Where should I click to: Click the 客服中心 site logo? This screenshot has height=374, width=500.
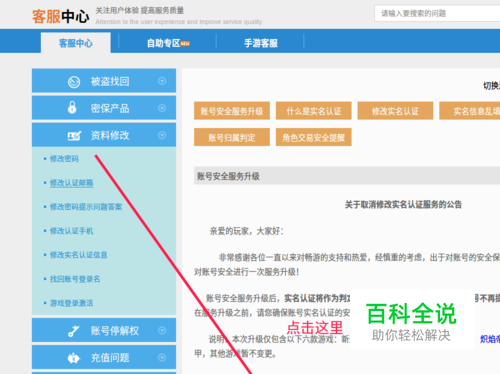point(60,16)
